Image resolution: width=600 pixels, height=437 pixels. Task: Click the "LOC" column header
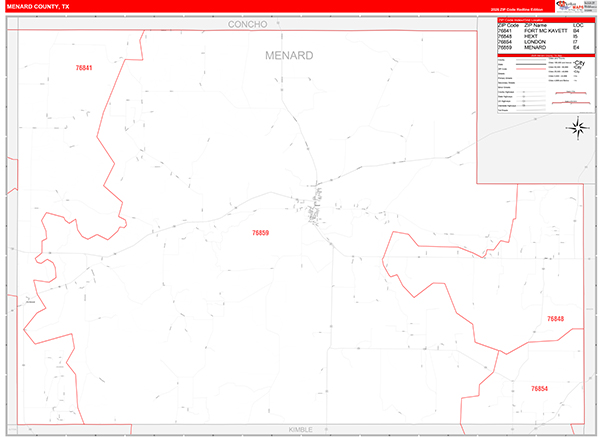(578, 25)
